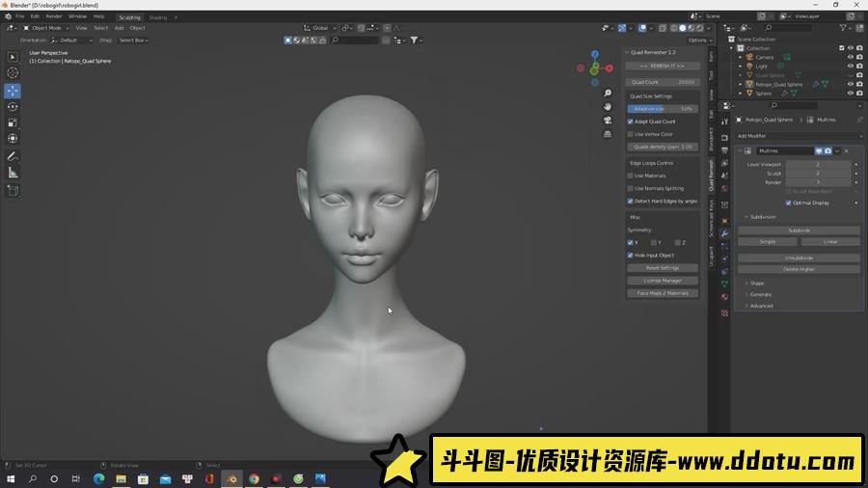Select the Measure tool

tap(13, 173)
